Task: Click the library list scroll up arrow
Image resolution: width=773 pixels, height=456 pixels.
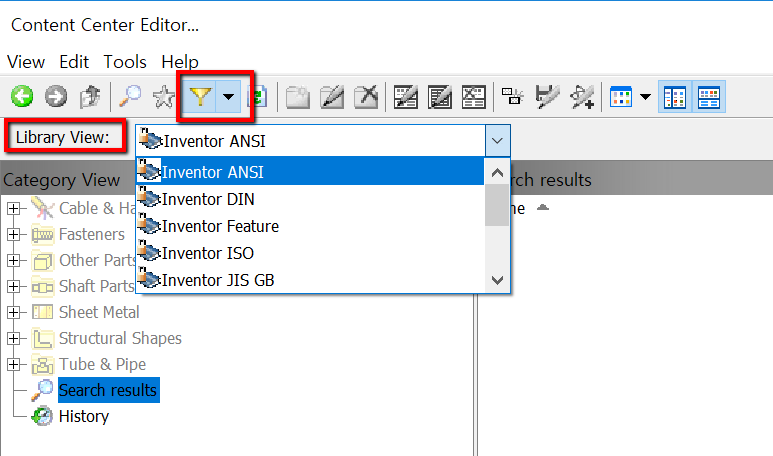Action: tap(497, 173)
